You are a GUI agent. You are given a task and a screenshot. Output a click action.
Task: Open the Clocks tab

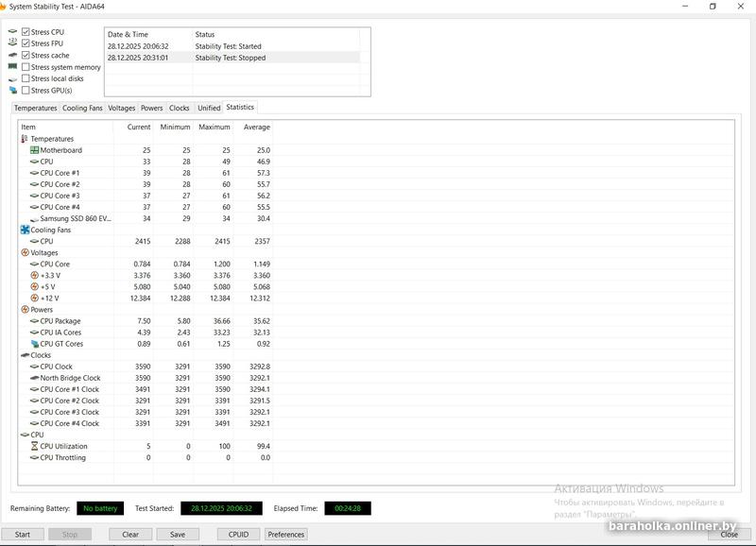180,108
